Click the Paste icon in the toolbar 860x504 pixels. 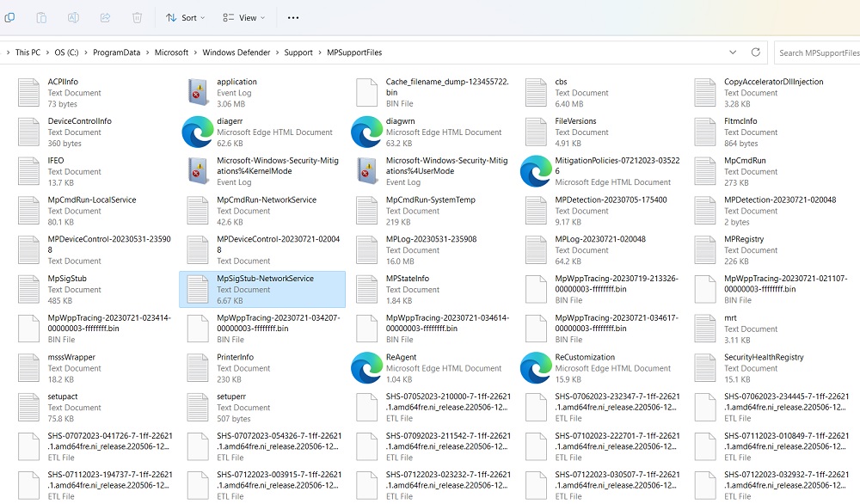(40, 17)
